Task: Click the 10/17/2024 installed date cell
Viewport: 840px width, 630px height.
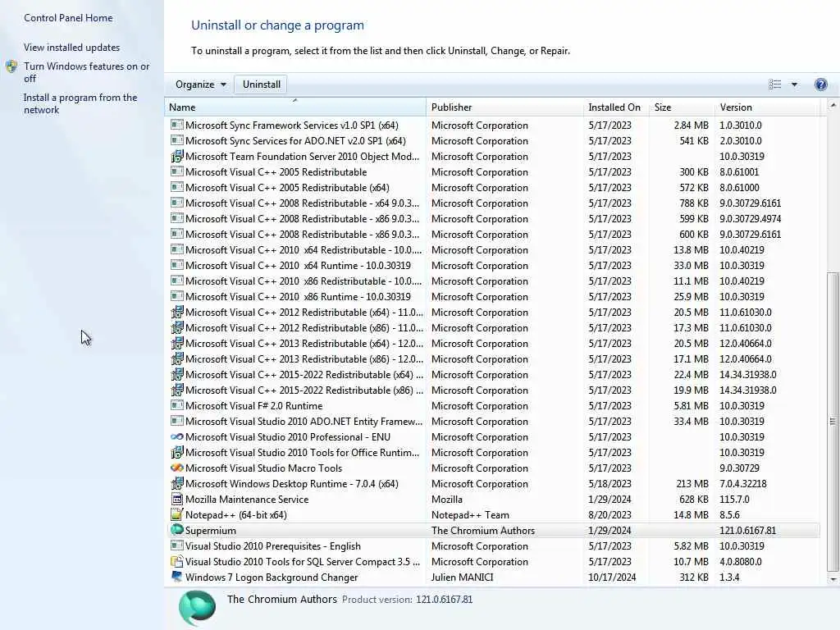Action: point(612,577)
